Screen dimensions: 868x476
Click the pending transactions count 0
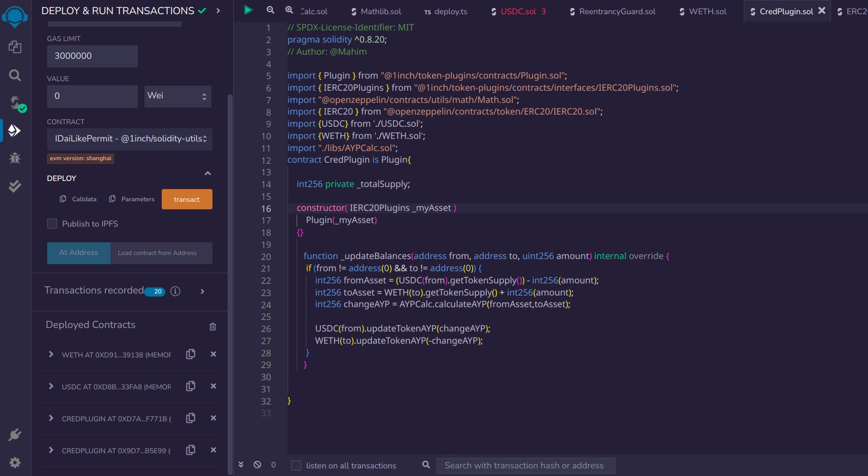[273, 465]
